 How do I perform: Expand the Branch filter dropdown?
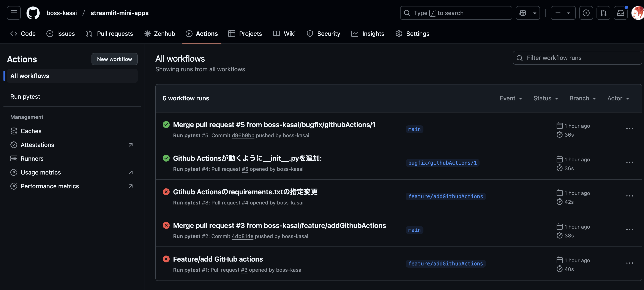[x=582, y=98]
